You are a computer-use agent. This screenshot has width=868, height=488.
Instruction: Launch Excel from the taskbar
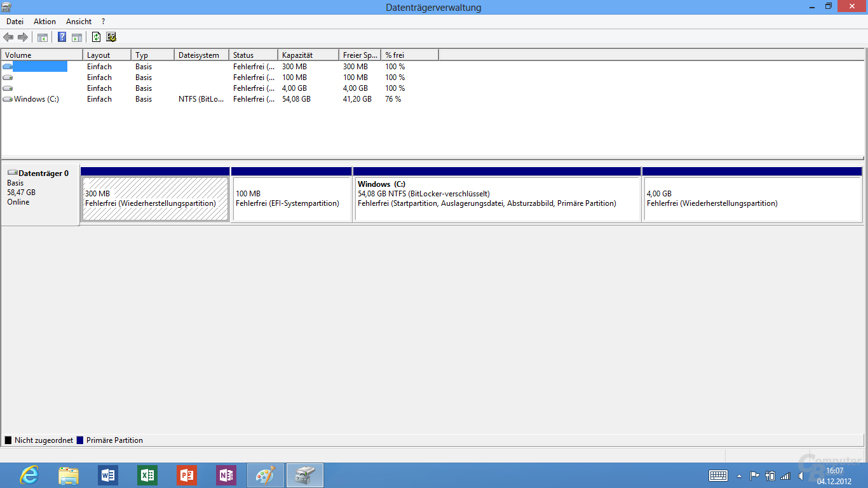147,475
